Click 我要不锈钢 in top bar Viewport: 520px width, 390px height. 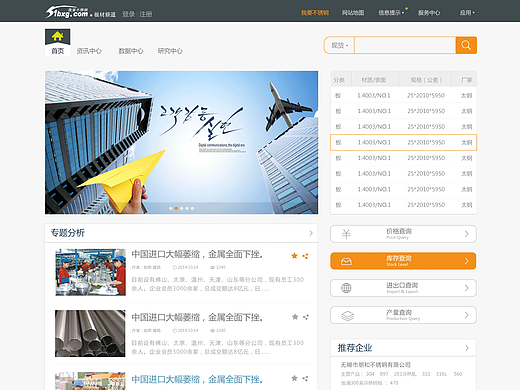[x=315, y=13]
